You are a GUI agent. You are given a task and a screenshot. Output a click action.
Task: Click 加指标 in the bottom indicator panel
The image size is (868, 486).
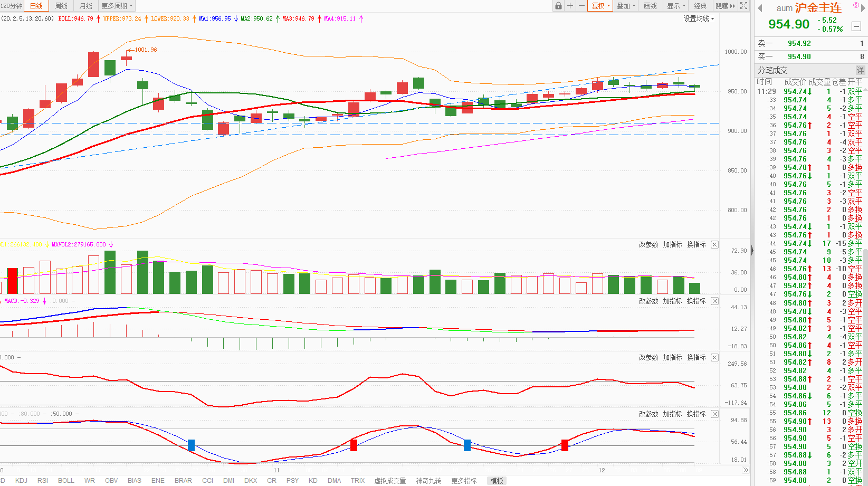(x=672, y=414)
